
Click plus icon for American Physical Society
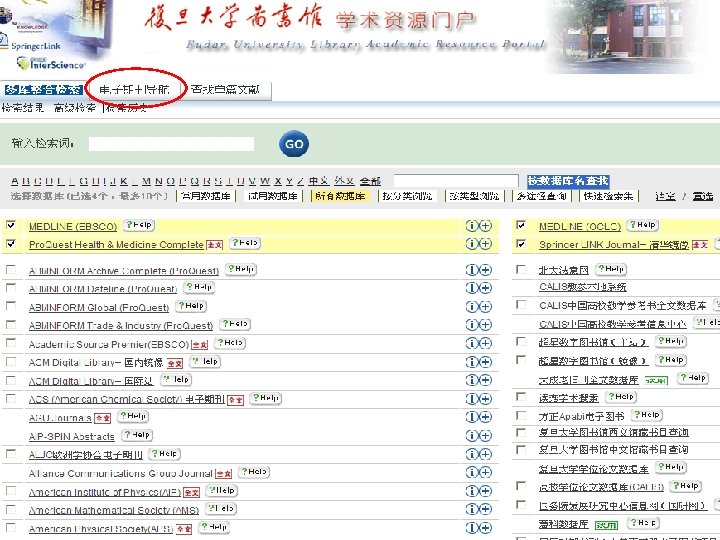[486, 528]
